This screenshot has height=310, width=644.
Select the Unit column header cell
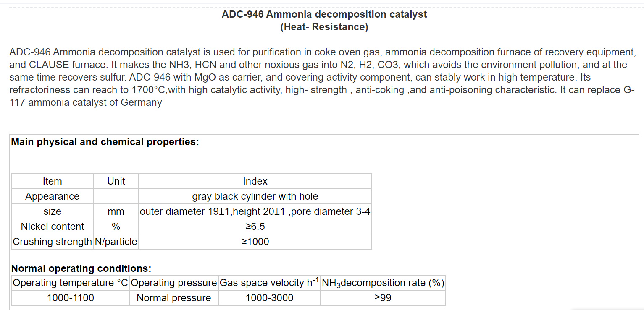pyautogui.click(x=116, y=181)
